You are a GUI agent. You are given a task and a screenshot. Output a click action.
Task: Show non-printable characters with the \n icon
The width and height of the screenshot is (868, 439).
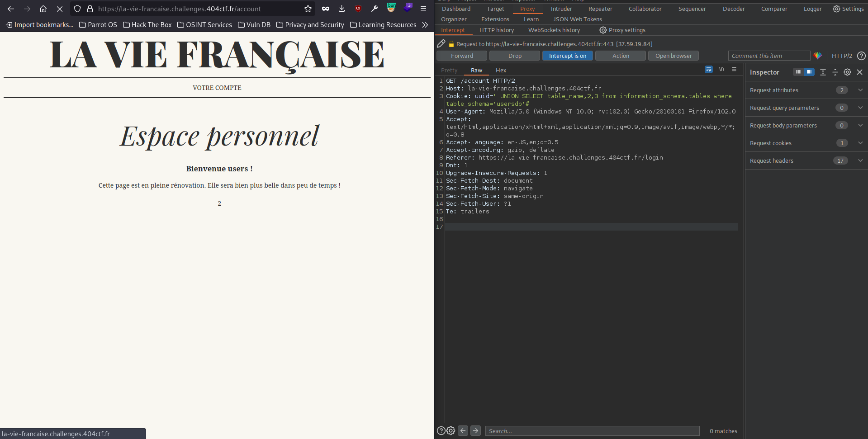click(x=721, y=69)
